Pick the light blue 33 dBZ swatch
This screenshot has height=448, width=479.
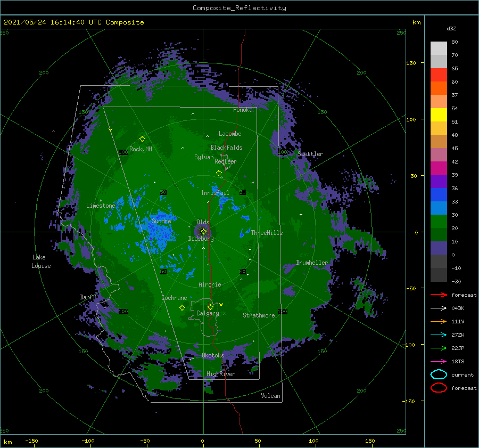pos(439,208)
